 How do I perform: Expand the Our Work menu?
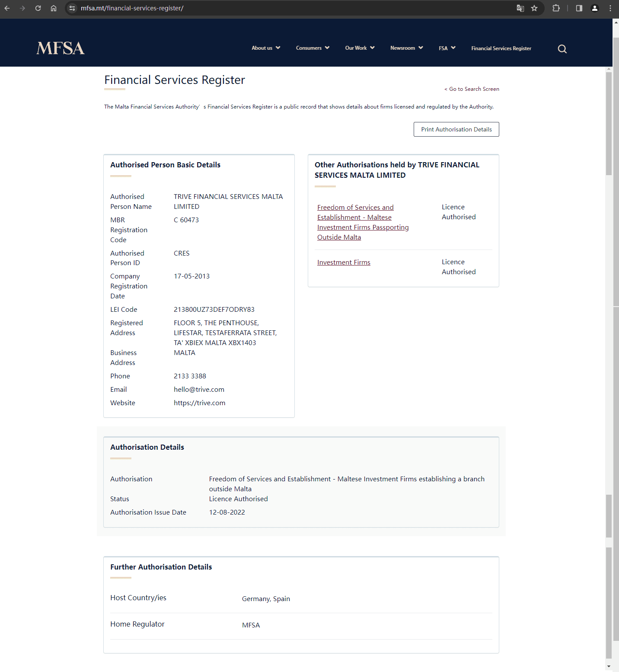[360, 48]
